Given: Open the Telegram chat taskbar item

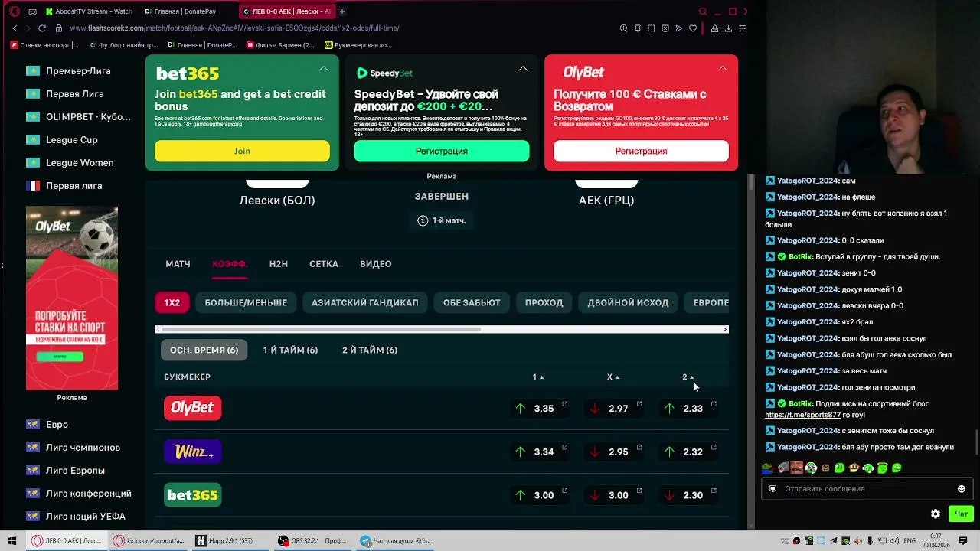Looking at the screenshot, I should 395,541.
